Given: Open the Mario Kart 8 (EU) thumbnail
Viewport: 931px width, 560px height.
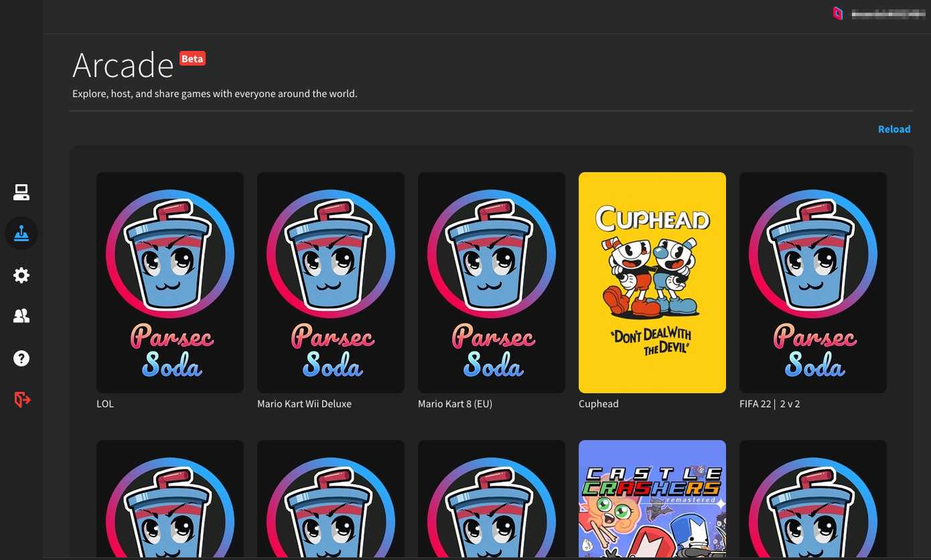Looking at the screenshot, I should 492,283.
